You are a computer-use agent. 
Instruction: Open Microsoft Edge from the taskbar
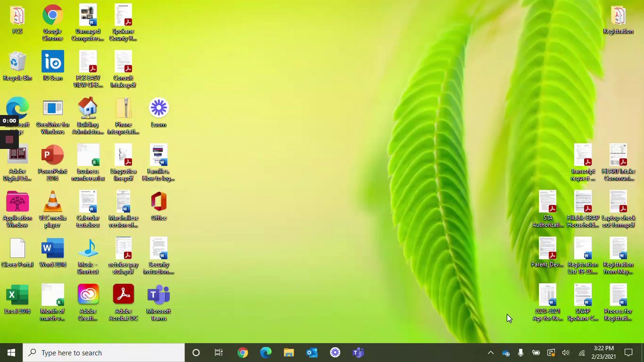[266, 353]
